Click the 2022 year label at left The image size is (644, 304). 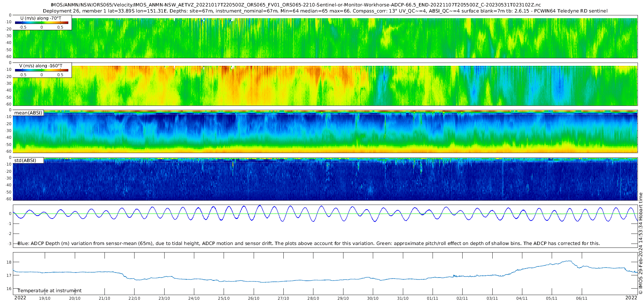click(20, 298)
